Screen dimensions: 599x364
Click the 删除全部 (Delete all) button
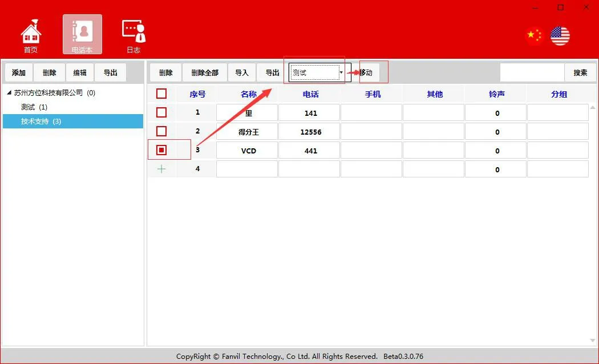205,72
